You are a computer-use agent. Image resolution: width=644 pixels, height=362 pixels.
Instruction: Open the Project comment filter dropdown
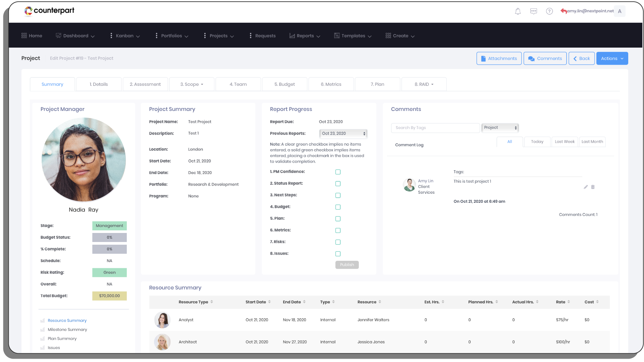[x=500, y=128]
